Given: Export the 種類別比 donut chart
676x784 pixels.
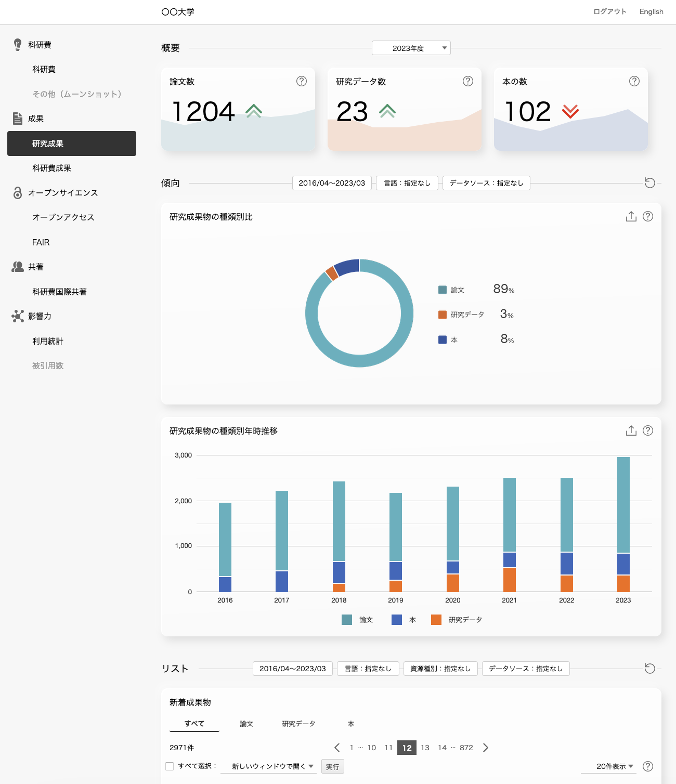Looking at the screenshot, I should 631,216.
